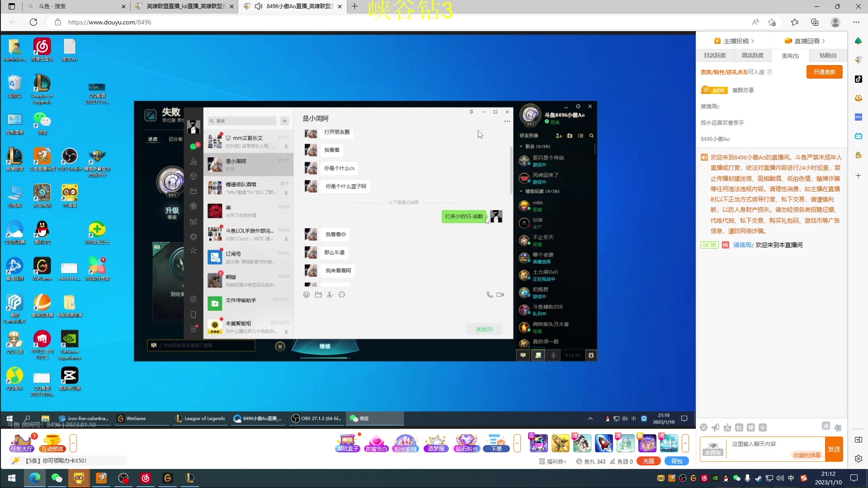868x488 pixels.
Task: Click the screenshot tool icon in chat
Action: click(330, 294)
